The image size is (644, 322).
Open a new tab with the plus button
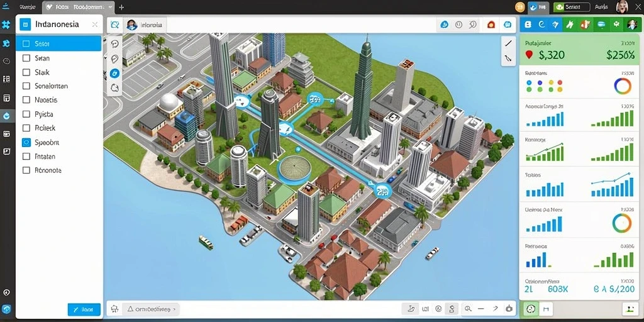pos(121,8)
